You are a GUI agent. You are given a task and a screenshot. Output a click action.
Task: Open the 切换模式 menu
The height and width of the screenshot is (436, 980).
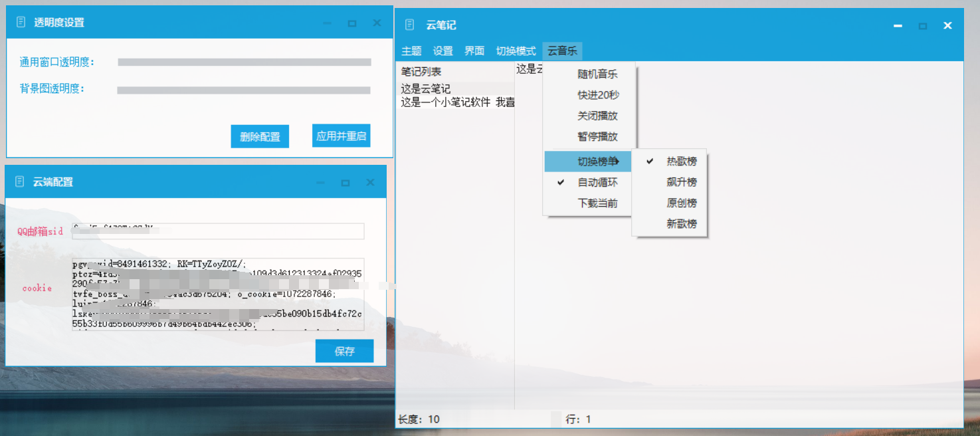click(517, 51)
